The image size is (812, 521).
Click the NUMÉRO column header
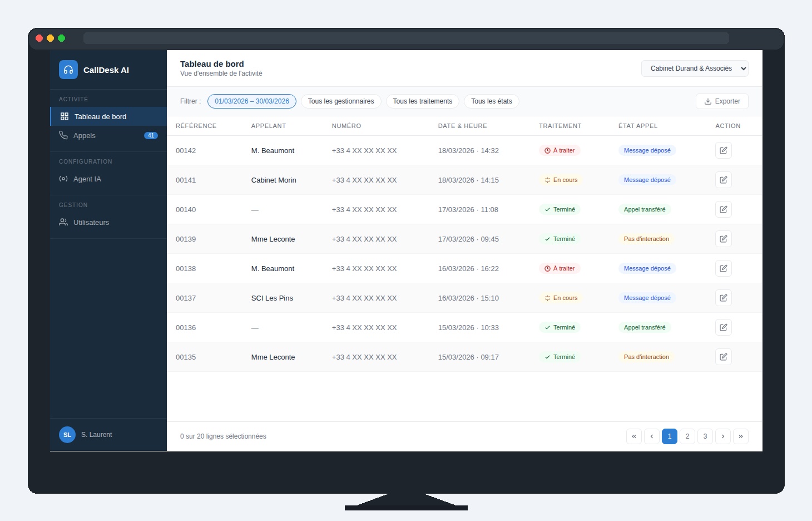346,126
